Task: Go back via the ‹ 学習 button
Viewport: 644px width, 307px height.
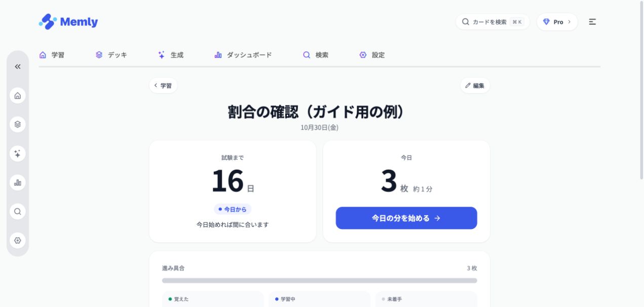Action: pyautogui.click(x=163, y=86)
